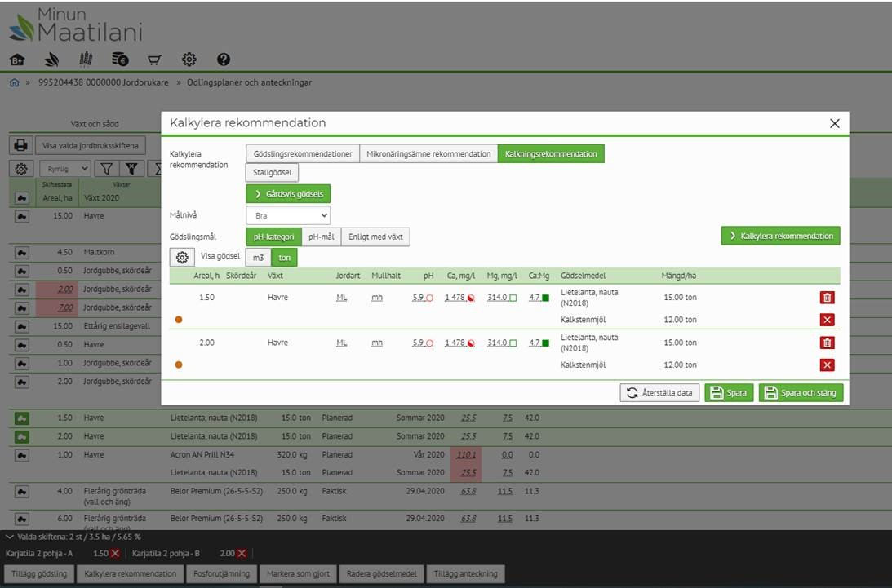Select pH-mål fertilization goal
The height and width of the screenshot is (588, 892).
321,237
